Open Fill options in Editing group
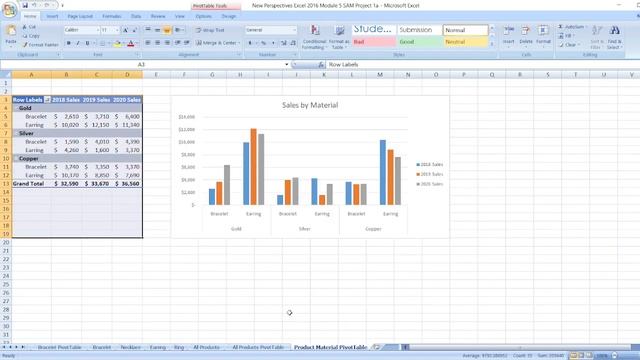 coord(567,36)
